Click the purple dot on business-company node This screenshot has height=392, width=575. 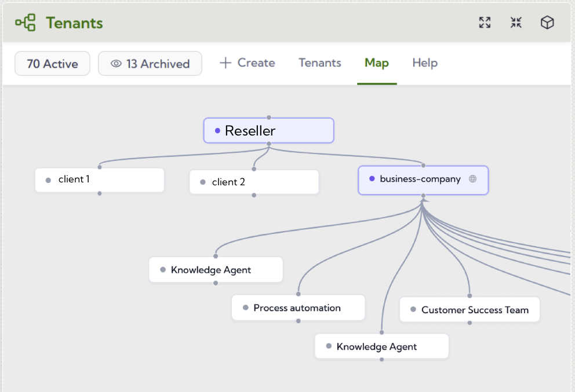[372, 179]
